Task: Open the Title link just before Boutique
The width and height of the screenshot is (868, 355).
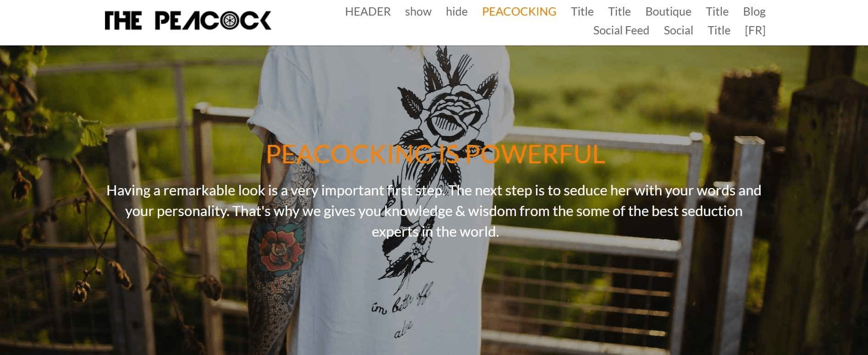Action: coord(619,11)
